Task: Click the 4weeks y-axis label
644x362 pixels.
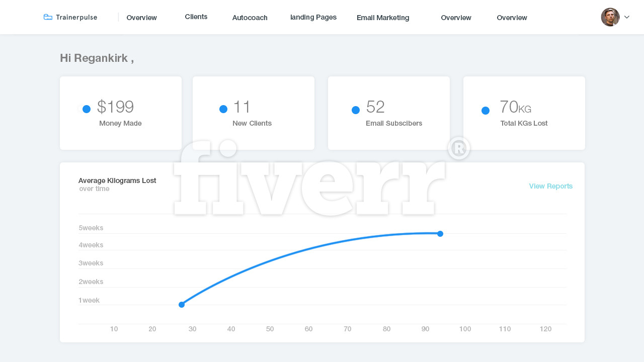Action: [x=91, y=245]
